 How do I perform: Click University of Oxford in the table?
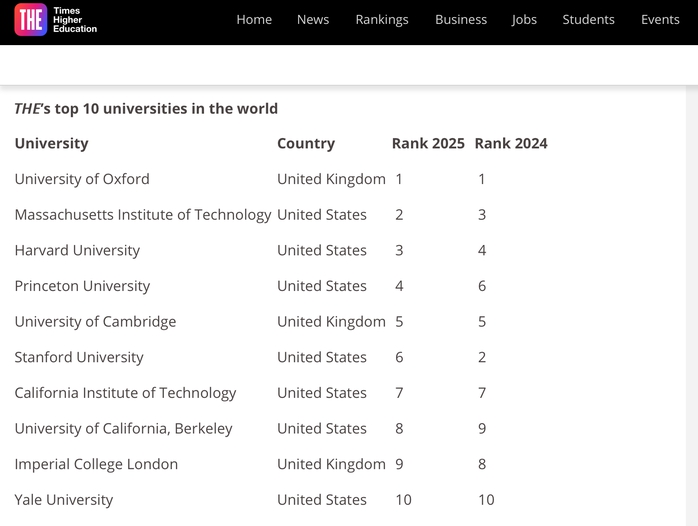(x=82, y=179)
